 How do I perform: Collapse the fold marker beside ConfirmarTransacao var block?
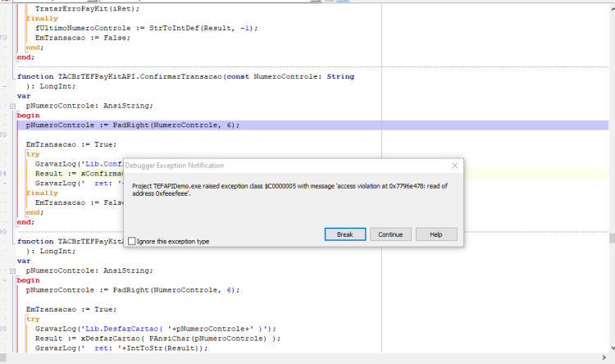(x=12, y=106)
